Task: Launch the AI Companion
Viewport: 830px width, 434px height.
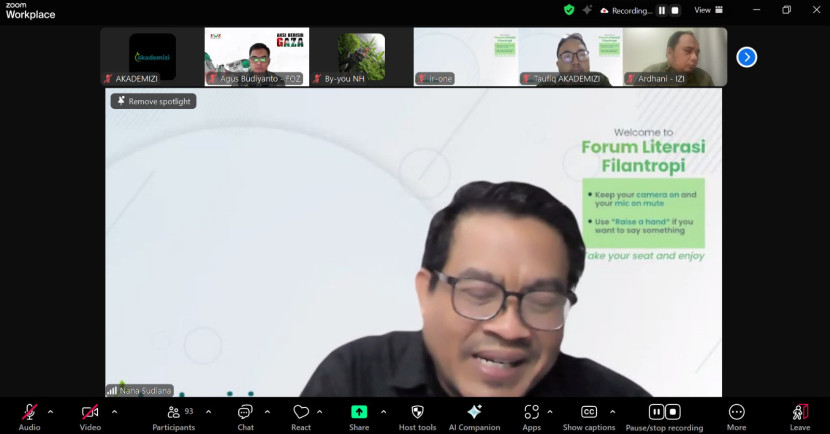Action: tap(474, 412)
